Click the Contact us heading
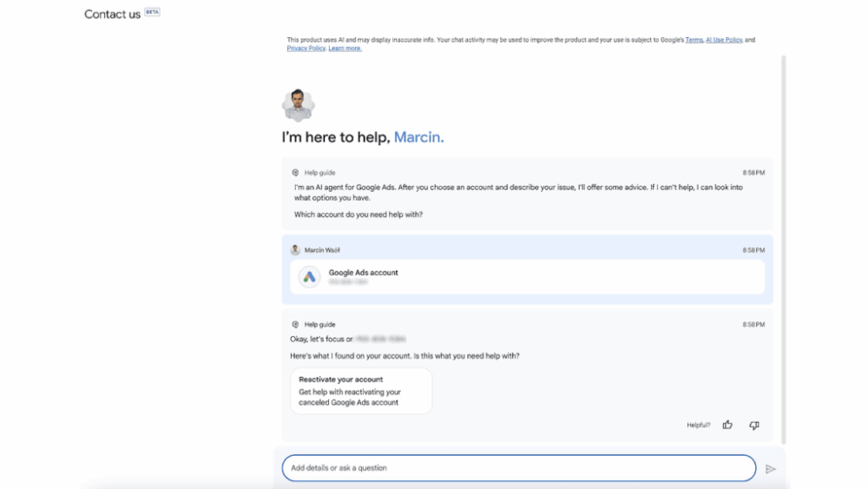This screenshot has width=868, height=489. [x=112, y=14]
